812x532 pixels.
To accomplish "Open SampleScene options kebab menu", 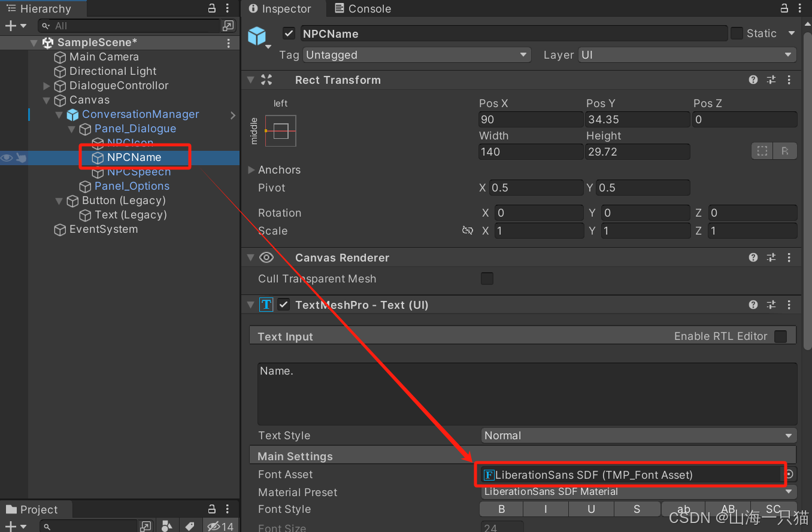I will pyautogui.click(x=228, y=42).
